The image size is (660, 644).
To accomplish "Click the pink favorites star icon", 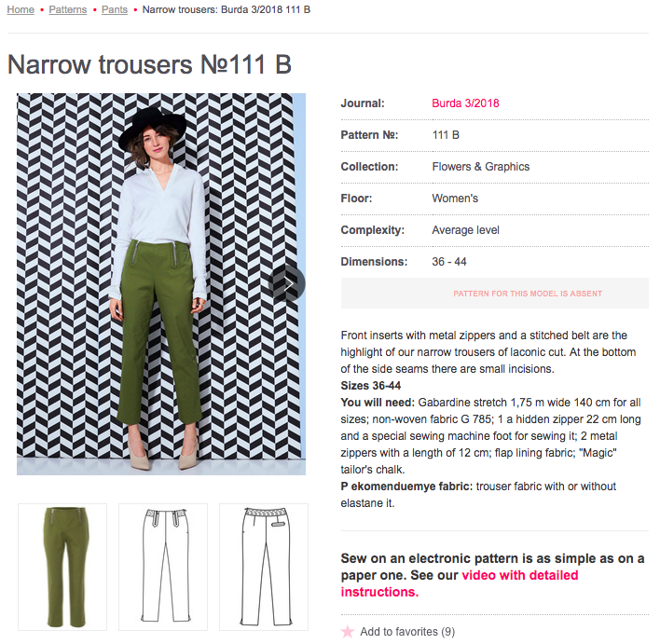I will click(348, 631).
